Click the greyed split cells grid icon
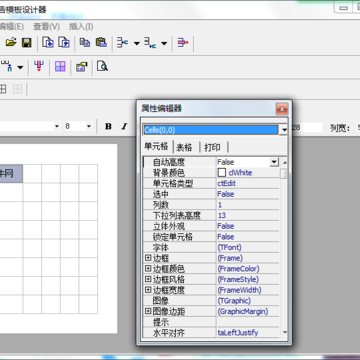 (17, 89)
